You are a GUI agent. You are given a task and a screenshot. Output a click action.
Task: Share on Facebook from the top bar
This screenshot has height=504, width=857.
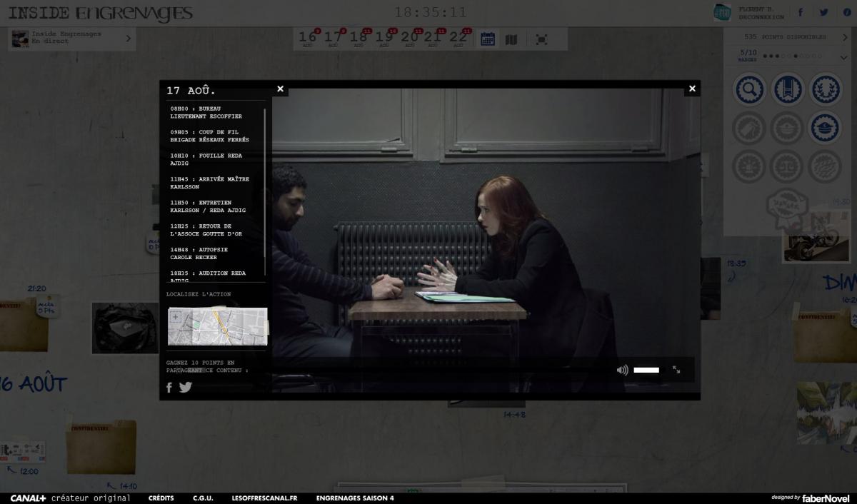pos(801,12)
